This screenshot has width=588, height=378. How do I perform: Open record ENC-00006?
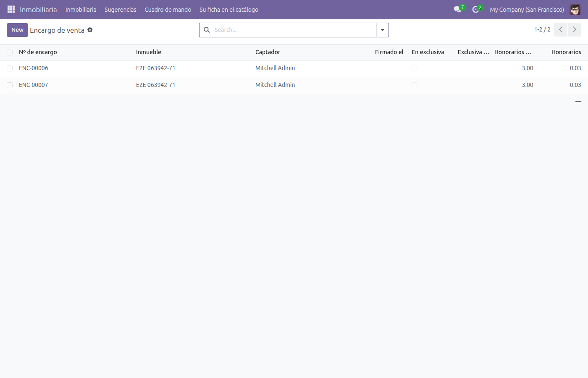pos(34,68)
